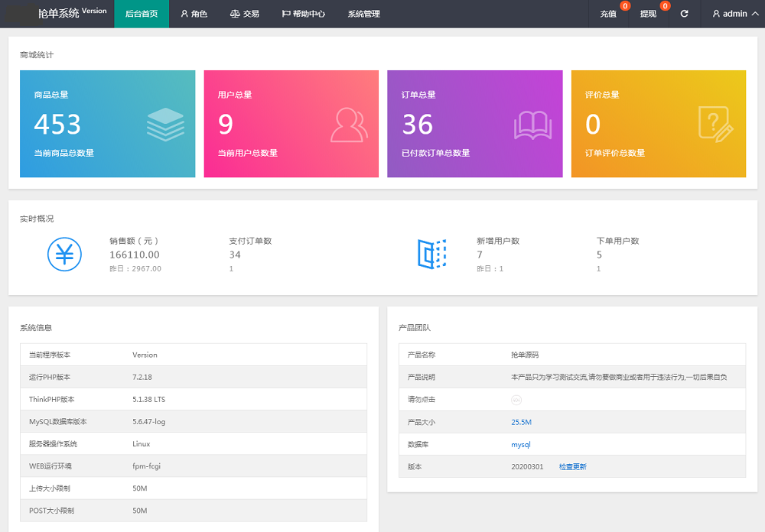Click the 25.5M product size link
Image resolution: width=765 pixels, height=532 pixels.
(521, 422)
